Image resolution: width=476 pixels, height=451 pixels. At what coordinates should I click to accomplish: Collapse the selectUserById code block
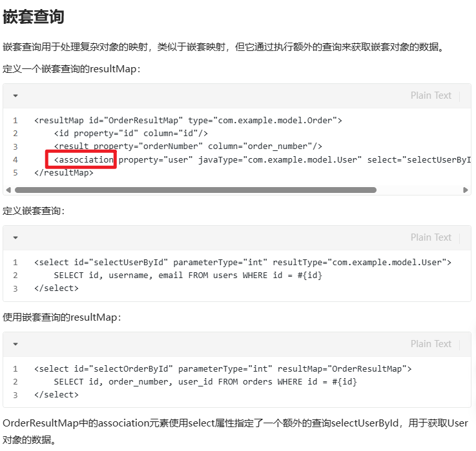[16, 238]
